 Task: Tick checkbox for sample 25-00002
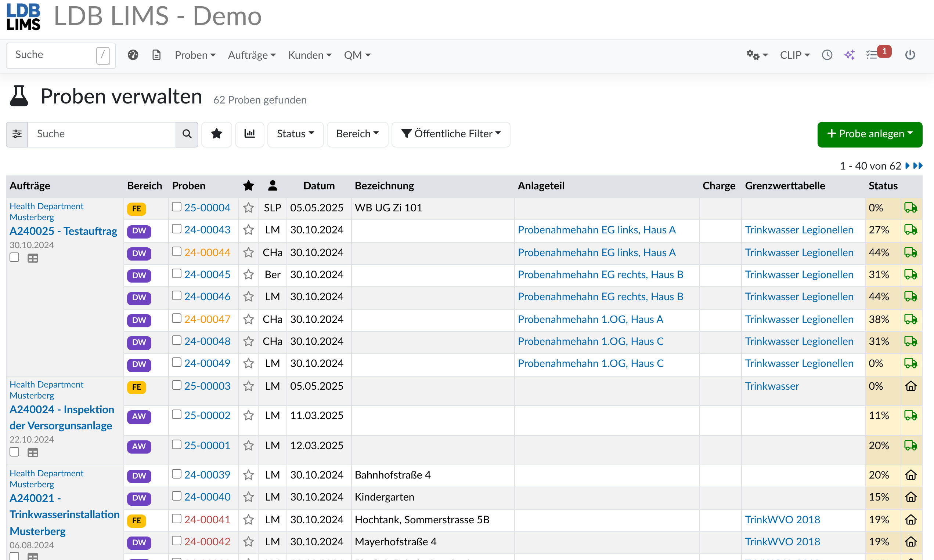pyautogui.click(x=176, y=414)
